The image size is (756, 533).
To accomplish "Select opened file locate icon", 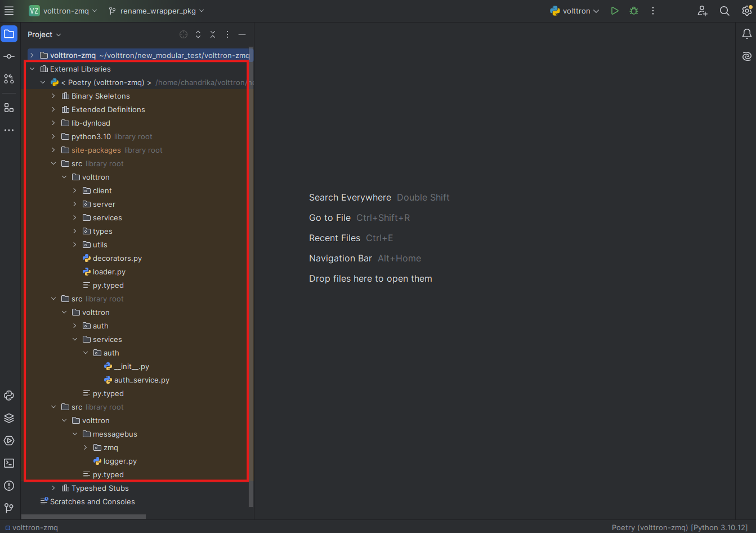I will pos(184,34).
